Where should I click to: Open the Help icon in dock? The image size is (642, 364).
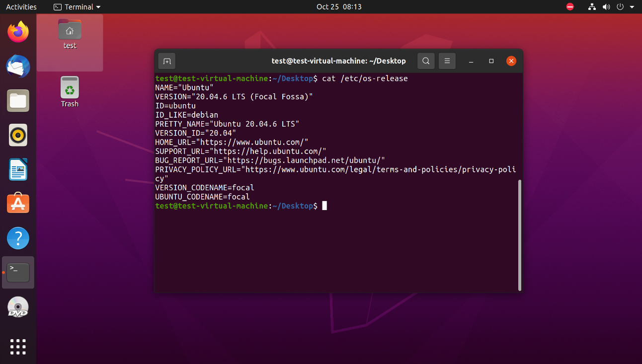coord(18,238)
